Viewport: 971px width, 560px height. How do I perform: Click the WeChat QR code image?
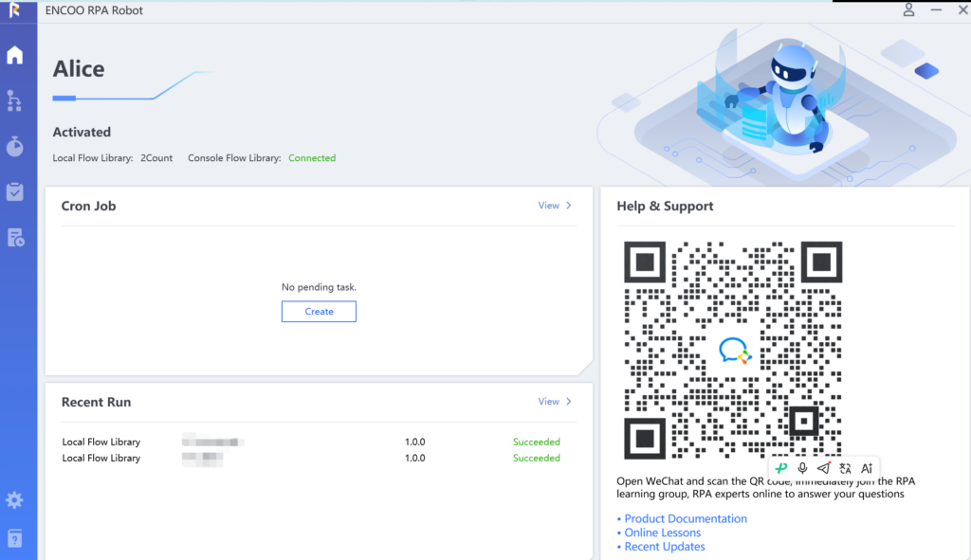click(x=733, y=351)
